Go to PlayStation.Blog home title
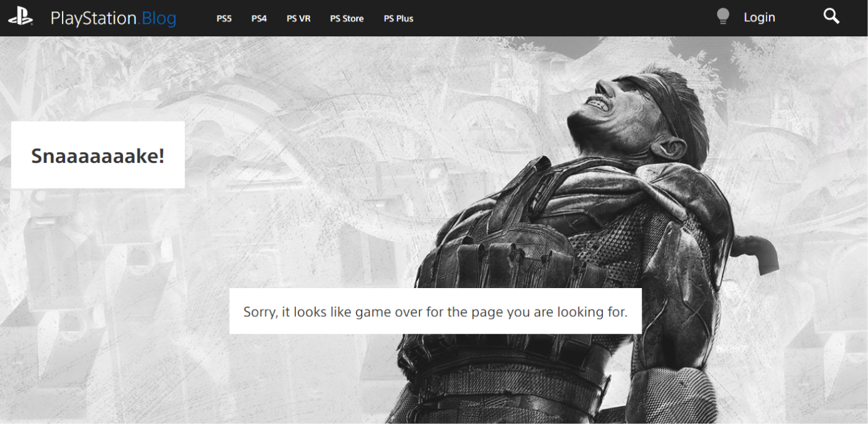The height and width of the screenshot is (424, 868). pyautogui.click(x=113, y=18)
